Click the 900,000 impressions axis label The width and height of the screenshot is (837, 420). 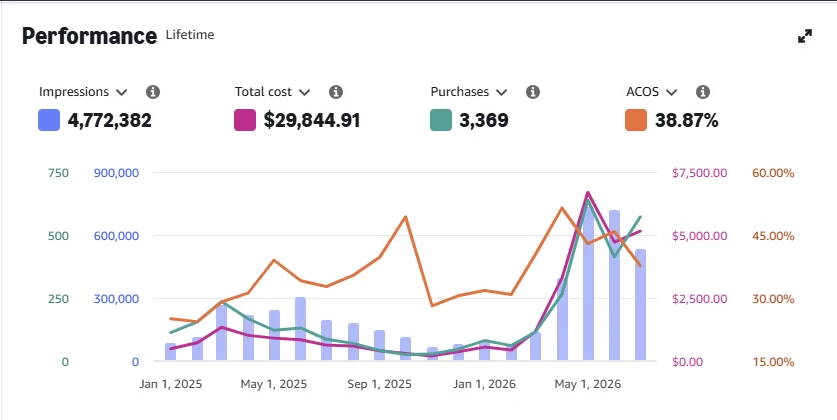(x=116, y=173)
